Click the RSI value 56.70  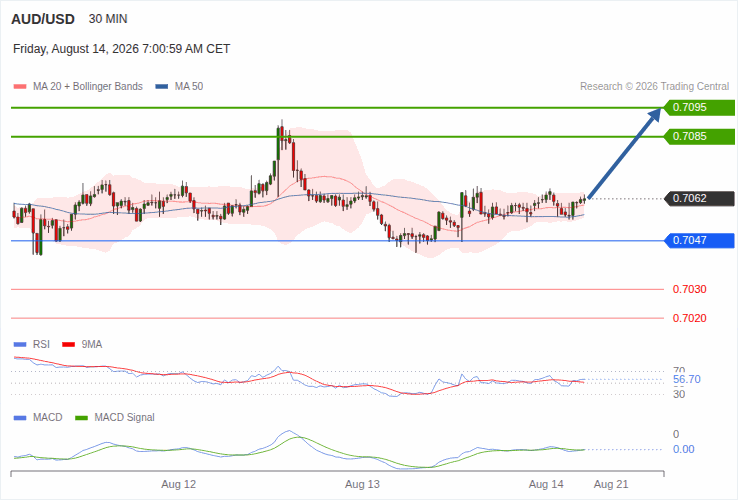[687, 379]
